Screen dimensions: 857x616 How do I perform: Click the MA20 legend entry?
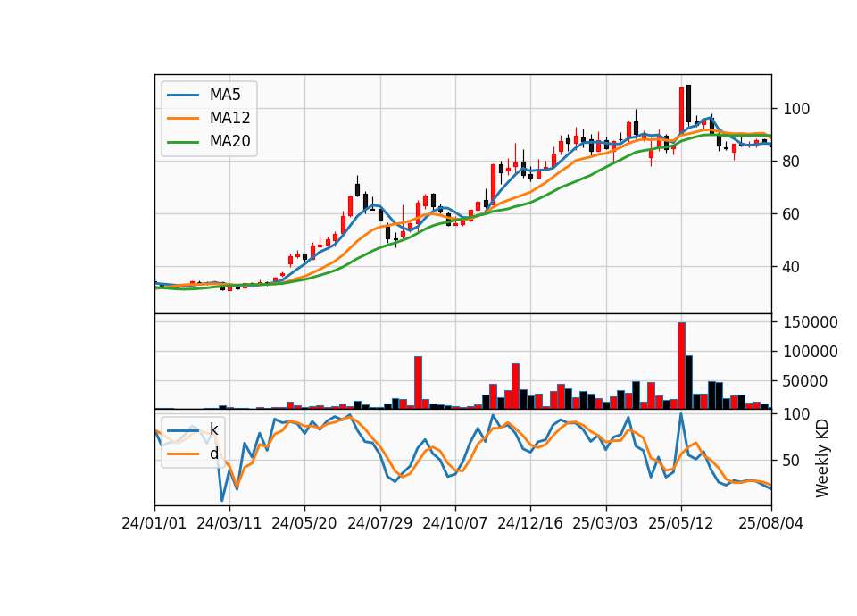point(208,141)
